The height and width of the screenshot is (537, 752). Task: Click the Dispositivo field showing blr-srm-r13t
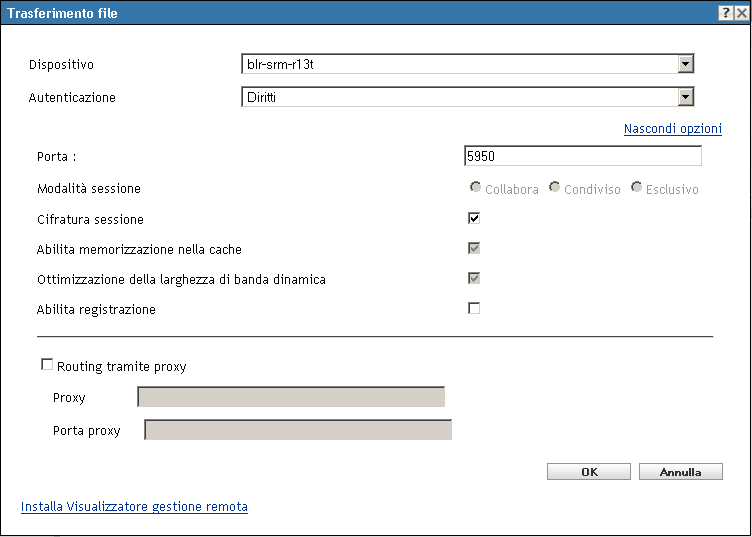459,65
